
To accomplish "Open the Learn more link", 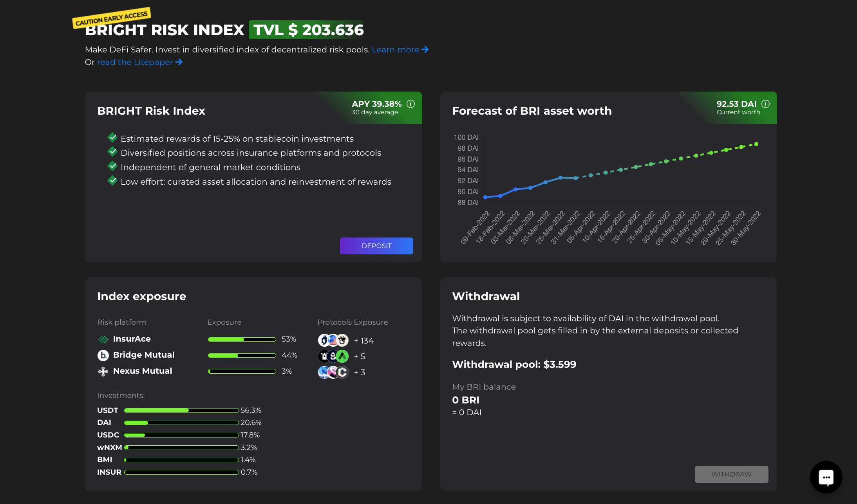I will tap(396, 50).
